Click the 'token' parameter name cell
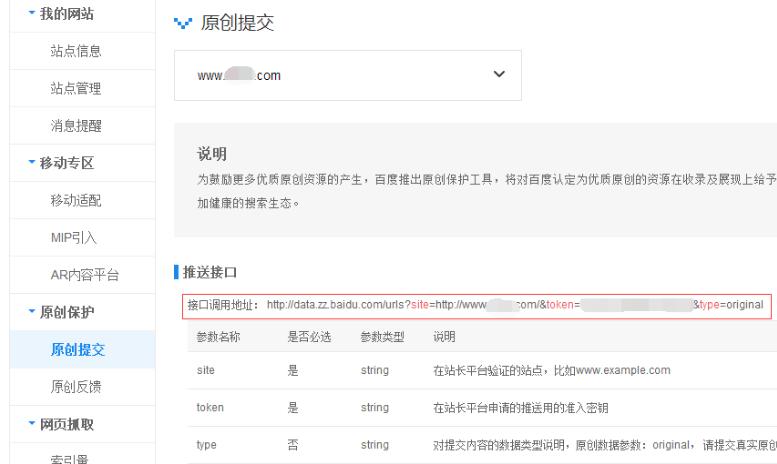 point(210,407)
